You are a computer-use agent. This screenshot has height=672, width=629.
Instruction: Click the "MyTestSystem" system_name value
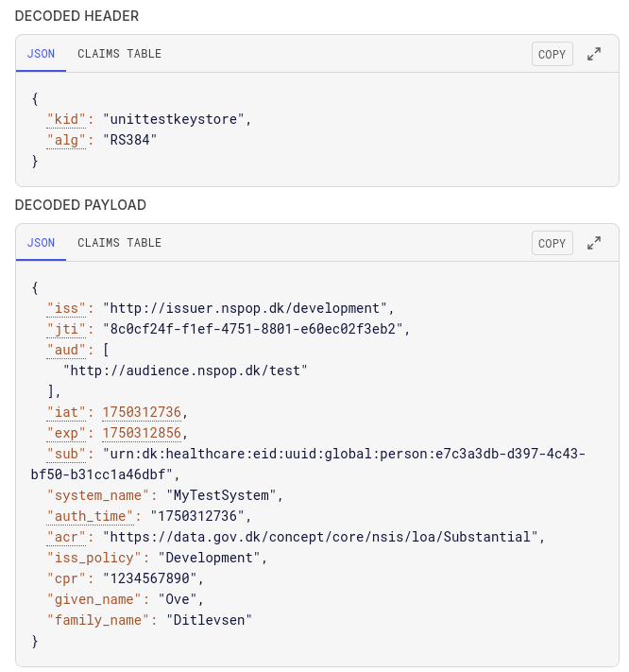[225, 495]
